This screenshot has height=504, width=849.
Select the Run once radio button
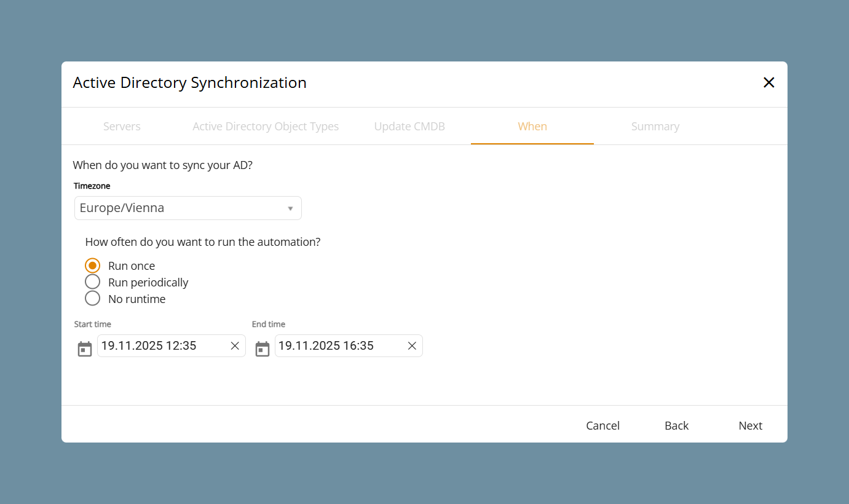[x=92, y=266]
